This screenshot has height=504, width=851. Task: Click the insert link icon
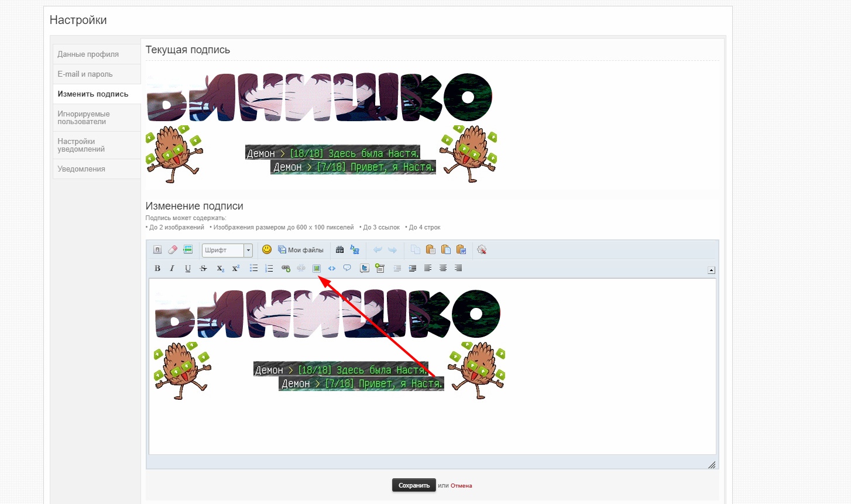tap(286, 268)
